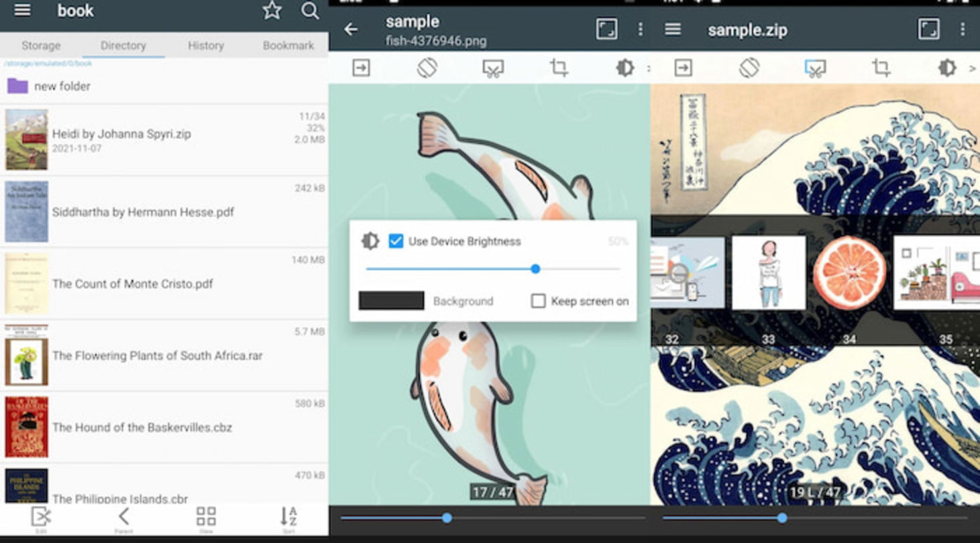
Task: Tap the Hound of the Baskervilles cover
Action: [27, 427]
